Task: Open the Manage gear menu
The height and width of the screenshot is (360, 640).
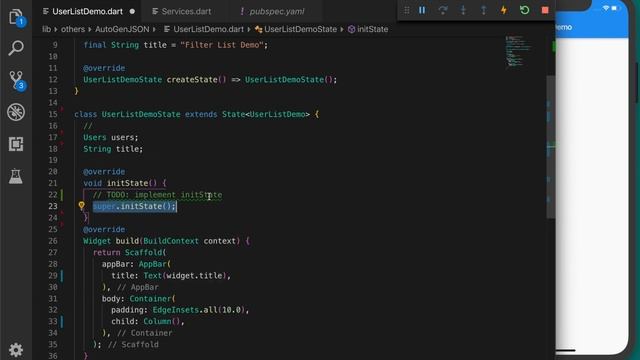Action: (16, 350)
